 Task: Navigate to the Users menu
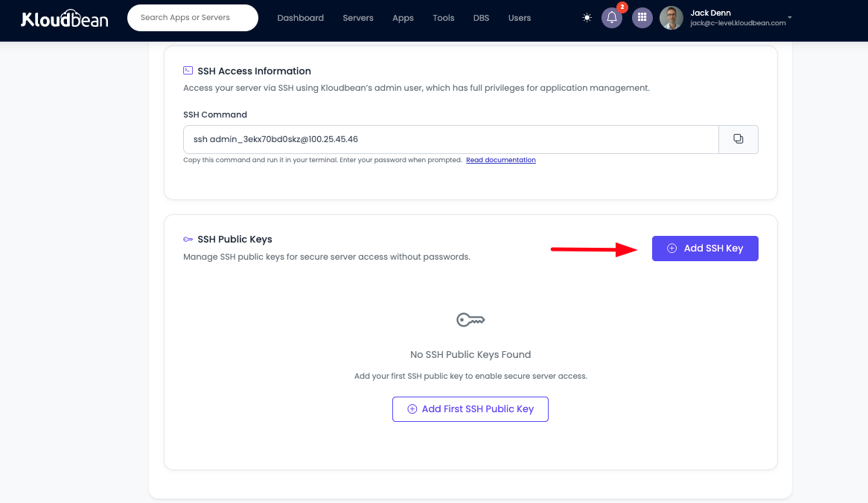520,18
